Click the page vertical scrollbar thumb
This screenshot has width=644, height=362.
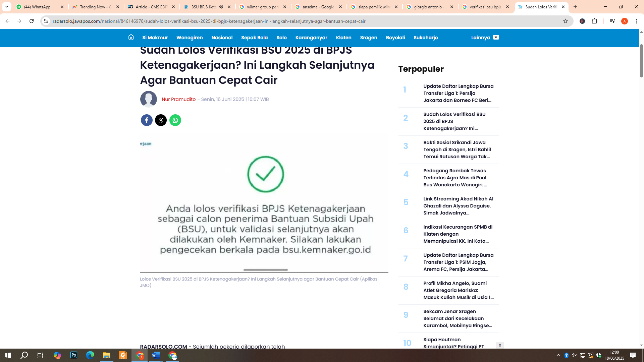point(641,60)
